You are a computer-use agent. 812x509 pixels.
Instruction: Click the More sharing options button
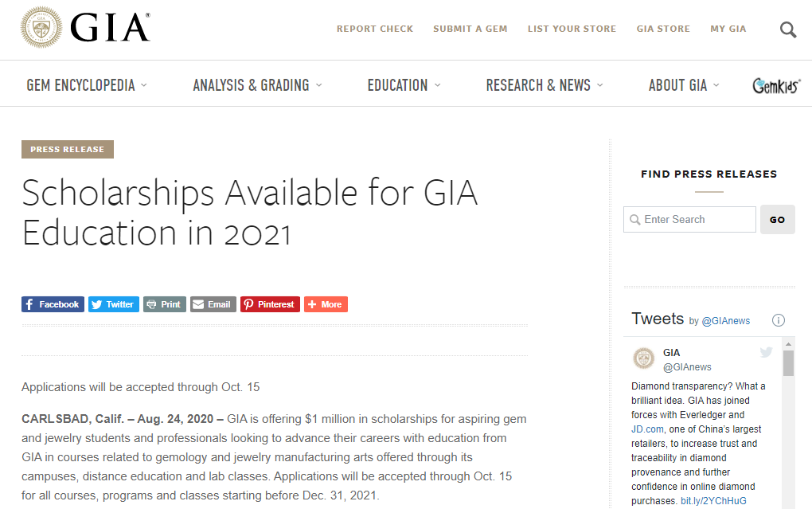coord(326,304)
